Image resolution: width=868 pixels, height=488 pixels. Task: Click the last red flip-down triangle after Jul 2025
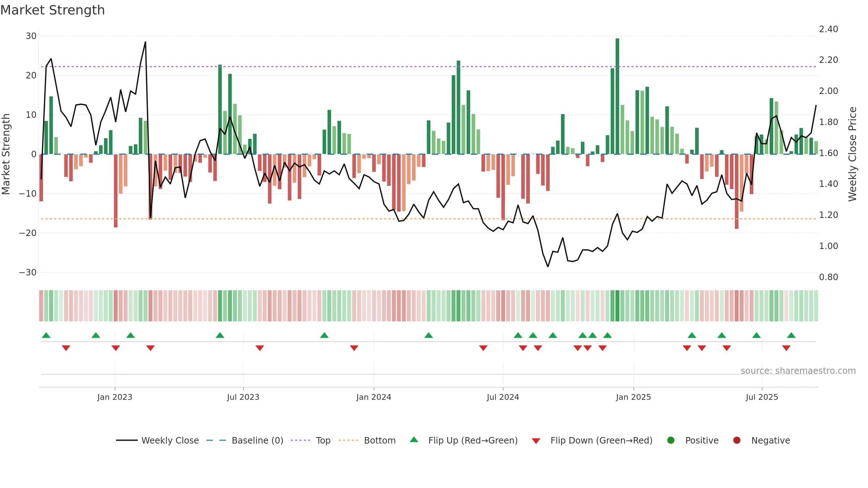point(786,348)
